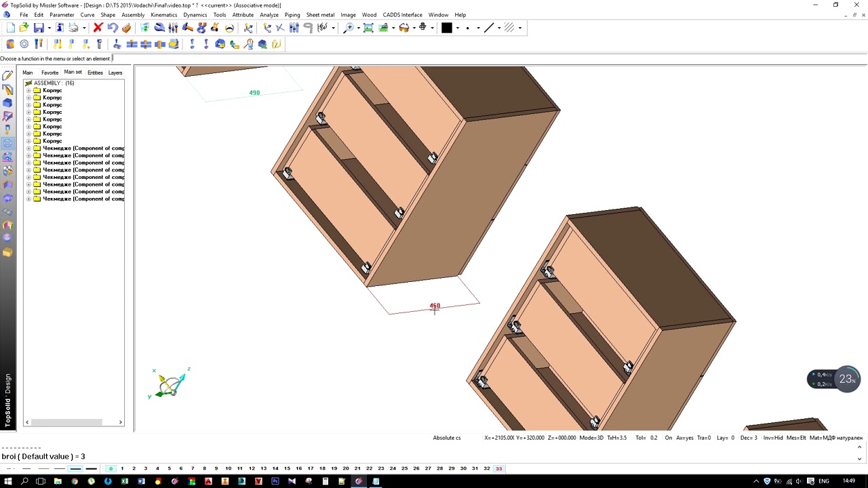Click the first icon of second toolbar row

(10, 44)
